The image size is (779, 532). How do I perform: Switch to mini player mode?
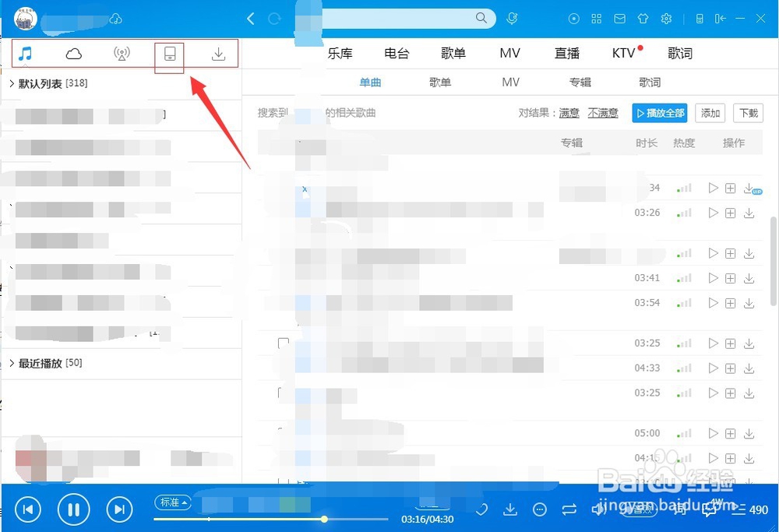[698, 18]
